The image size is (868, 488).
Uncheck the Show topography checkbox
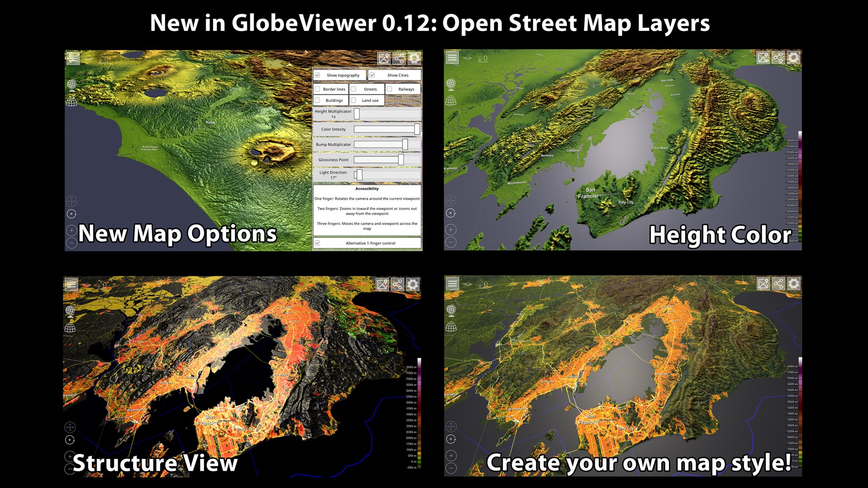click(x=317, y=75)
